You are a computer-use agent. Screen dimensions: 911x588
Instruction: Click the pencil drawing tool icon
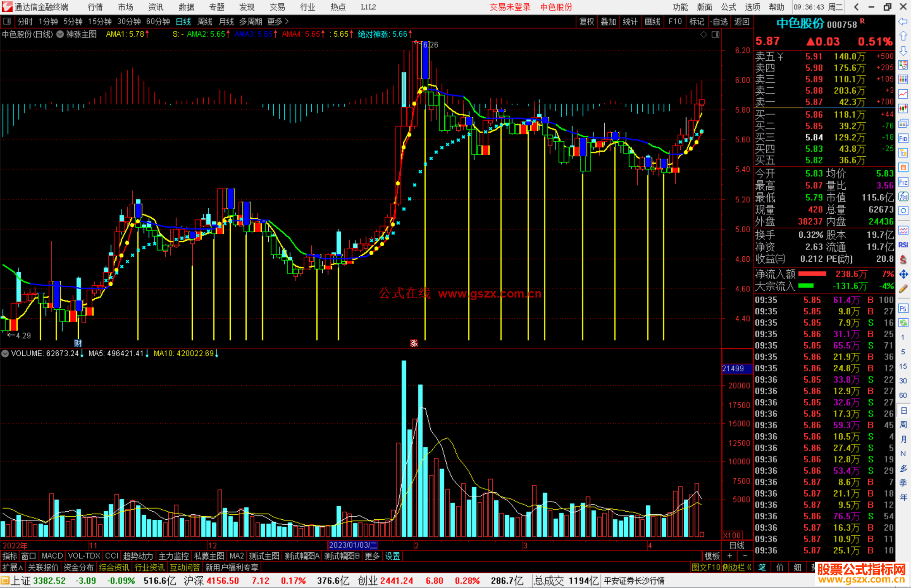click(903, 289)
